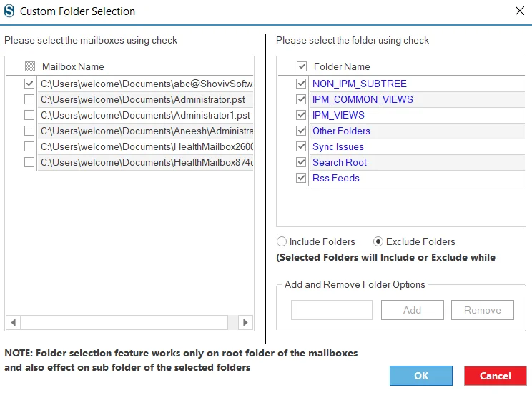This screenshot has width=532, height=395.
Task: Click the NON_IPM_SUBTREE folder name
Action: point(359,84)
